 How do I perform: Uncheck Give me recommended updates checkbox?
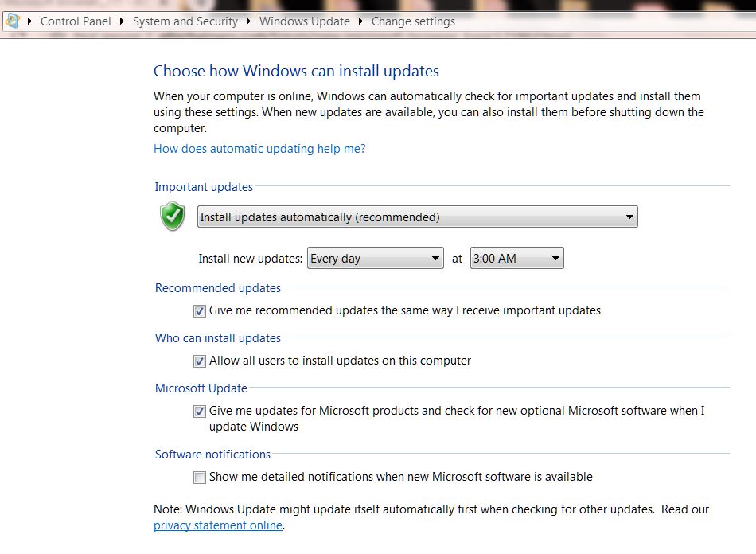(200, 311)
